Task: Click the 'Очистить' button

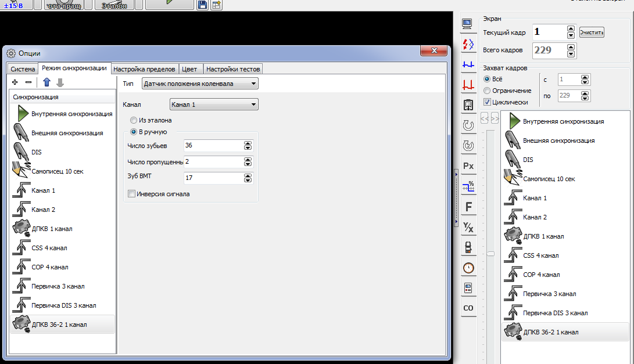Action: click(592, 33)
